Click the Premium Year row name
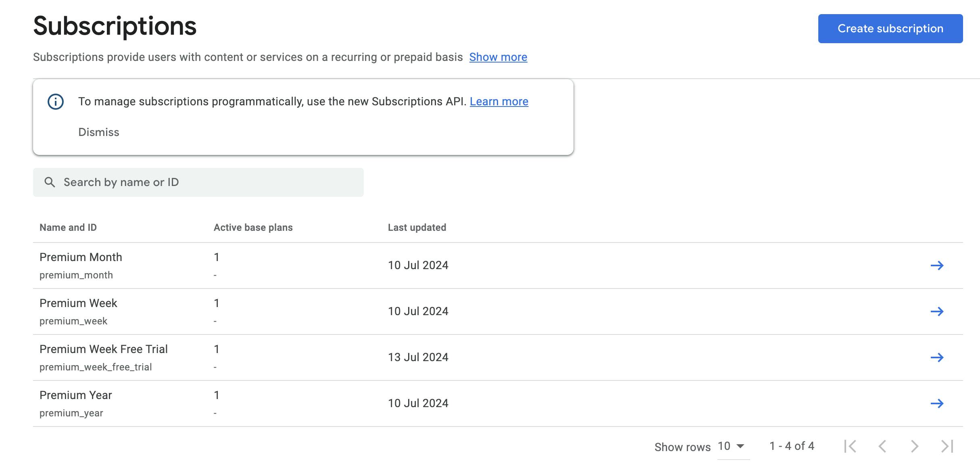This screenshot has width=980, height=464. [x=76, y=395]
